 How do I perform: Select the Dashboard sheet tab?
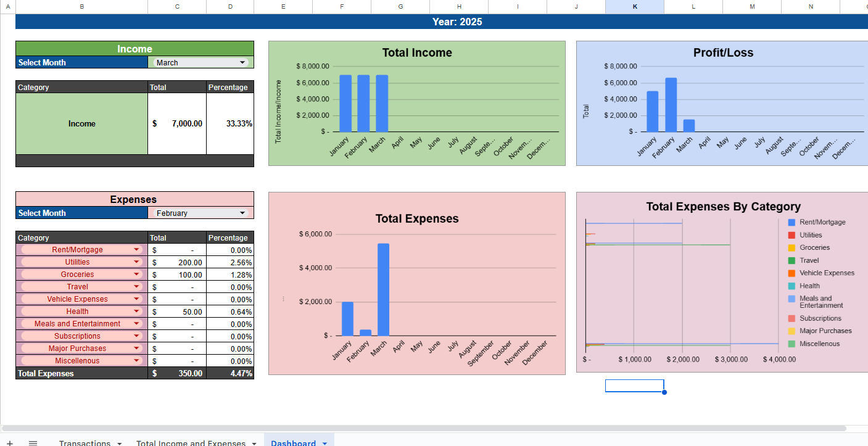coord(295,444)
